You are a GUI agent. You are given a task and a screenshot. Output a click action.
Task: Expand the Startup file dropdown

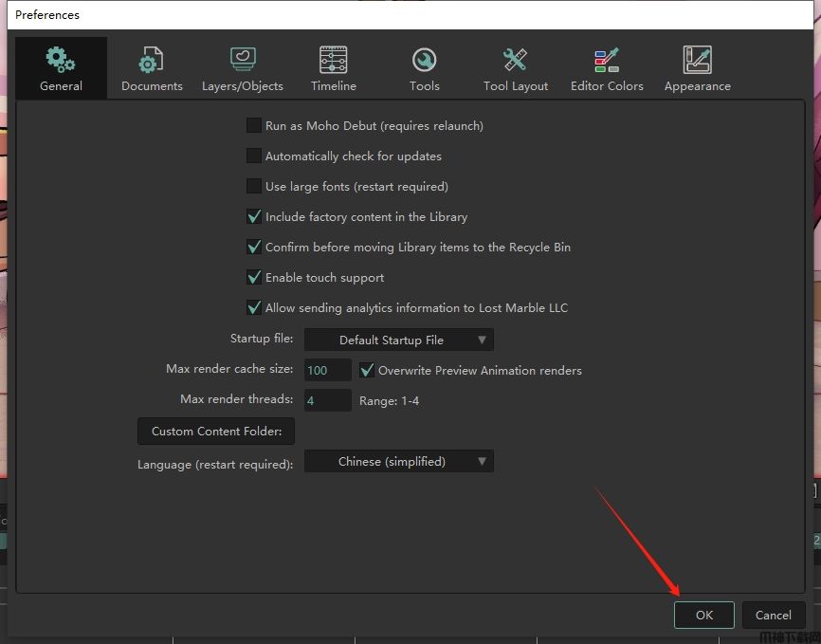tap(398, 340)
